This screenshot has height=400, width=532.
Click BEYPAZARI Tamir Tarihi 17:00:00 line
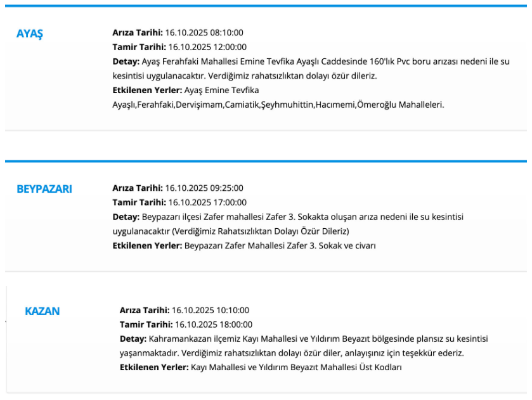[x=179, y=202]
